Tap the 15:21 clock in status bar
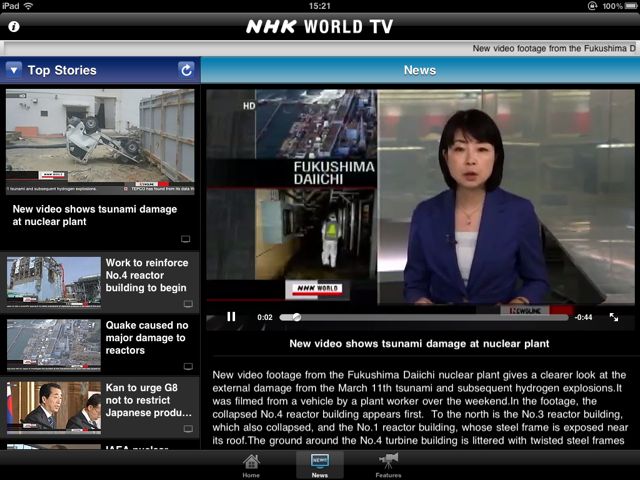 (320, 6)
